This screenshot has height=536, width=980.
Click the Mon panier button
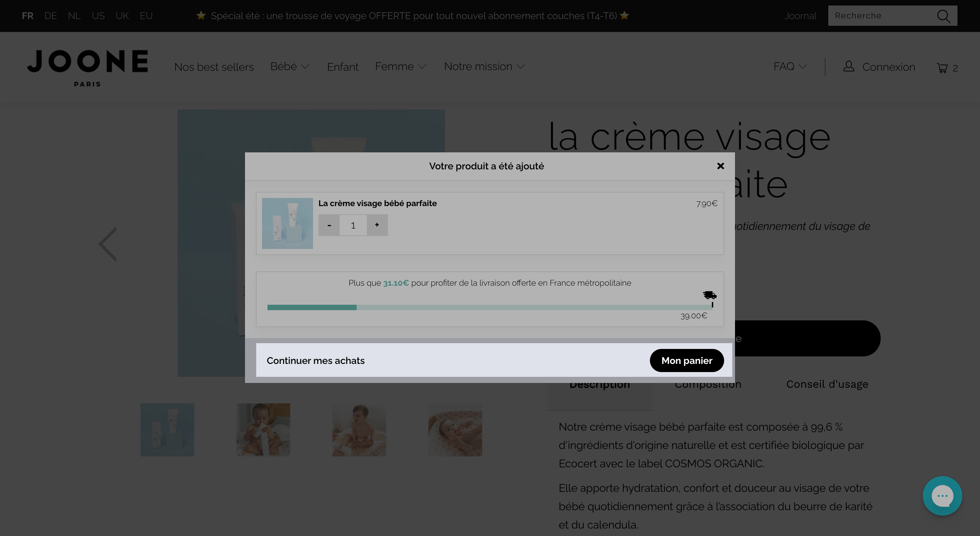[687, 361]
